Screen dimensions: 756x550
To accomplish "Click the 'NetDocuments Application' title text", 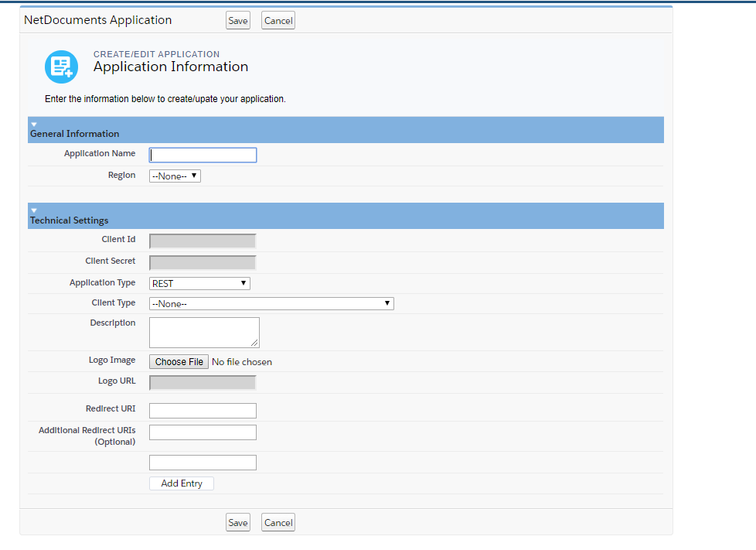I will pos(98,20).
